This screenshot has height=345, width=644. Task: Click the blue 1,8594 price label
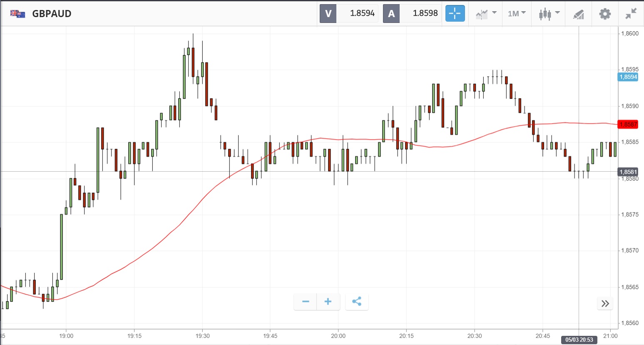click(x=628, y=77)
